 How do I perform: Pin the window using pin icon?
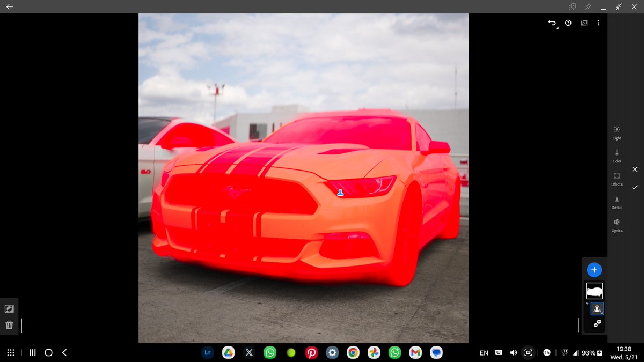(588, 6)
